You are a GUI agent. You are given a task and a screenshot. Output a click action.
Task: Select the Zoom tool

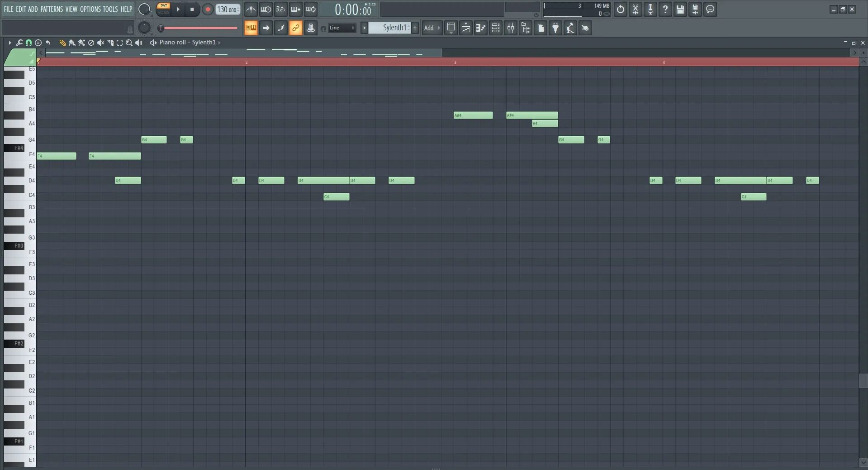[x=129, y=43]
